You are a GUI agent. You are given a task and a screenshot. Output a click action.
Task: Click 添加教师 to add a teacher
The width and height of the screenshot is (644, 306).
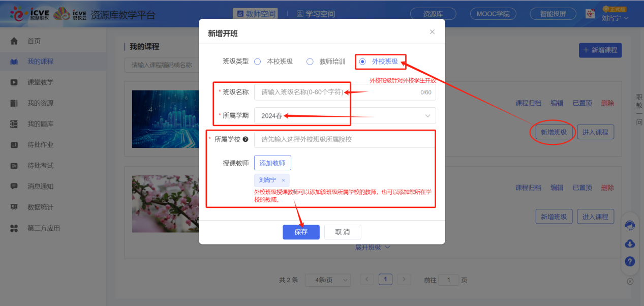tap(272, 163)
